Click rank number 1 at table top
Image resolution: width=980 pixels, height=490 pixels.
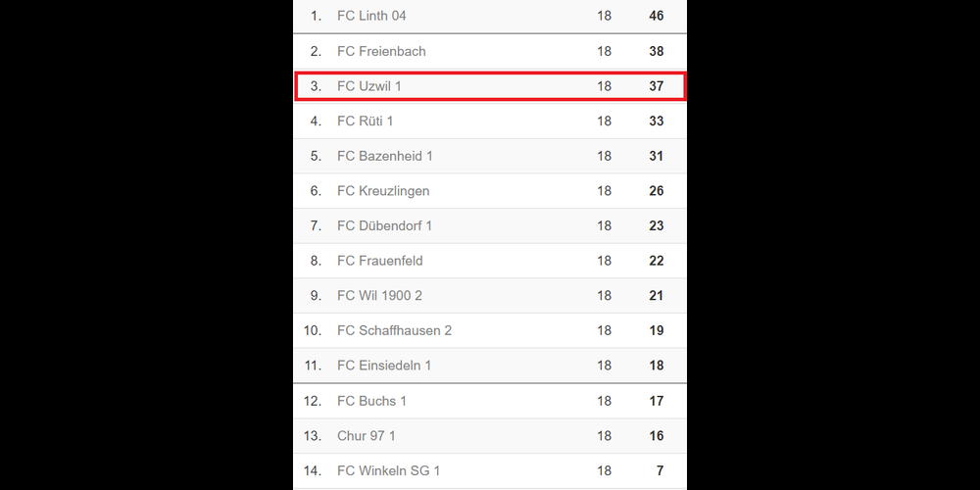click(x=316, y=16)
